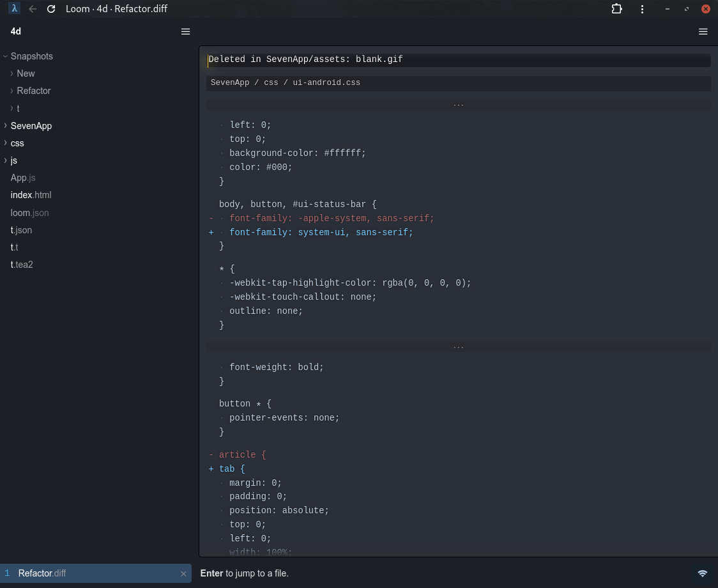Open t.t in the file tree
This screenshot has height=588, width=718.
[x=14, y=247]
